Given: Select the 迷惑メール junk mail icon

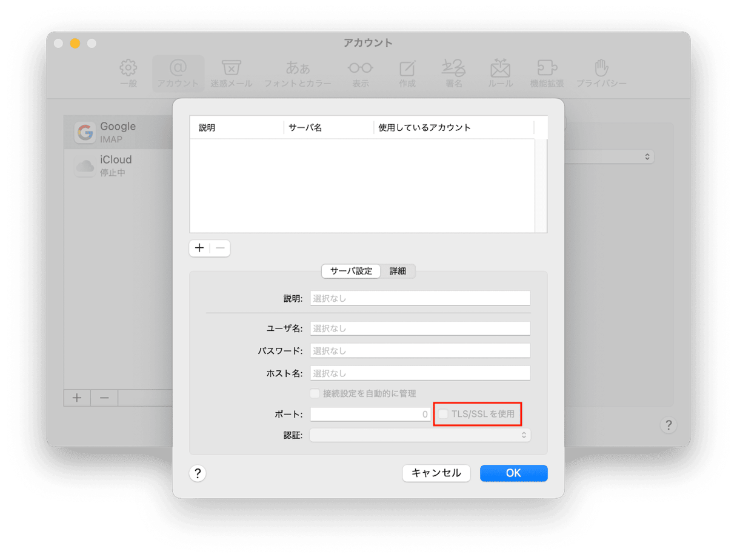Looking at the screenshot, I should [x=231, y=68].
